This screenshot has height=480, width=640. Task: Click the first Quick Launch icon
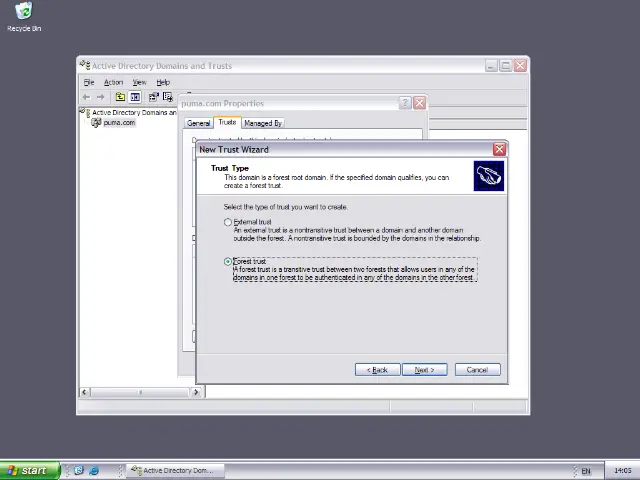click(79, 471)
